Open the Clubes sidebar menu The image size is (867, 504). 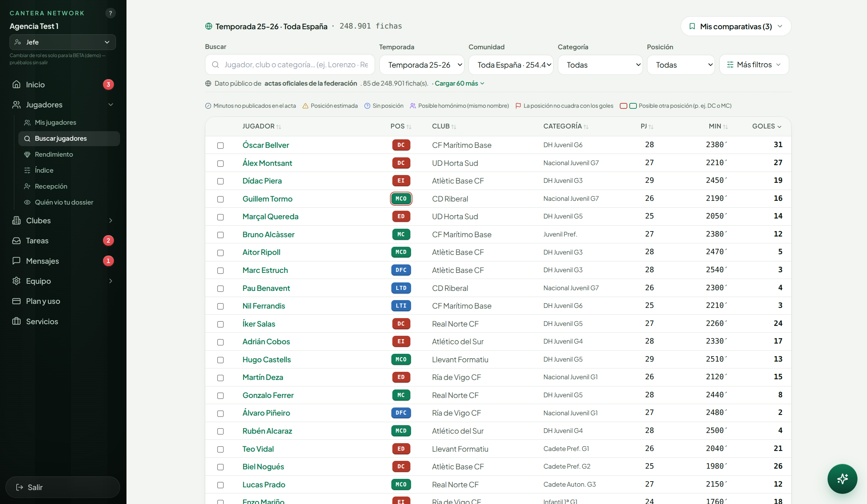point(63,220)
